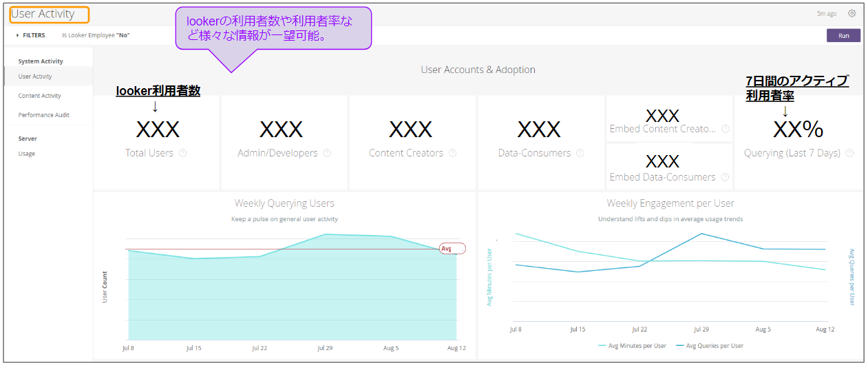
Task: Click the 5m ago refresh timestamp
Action: [827, 14]
